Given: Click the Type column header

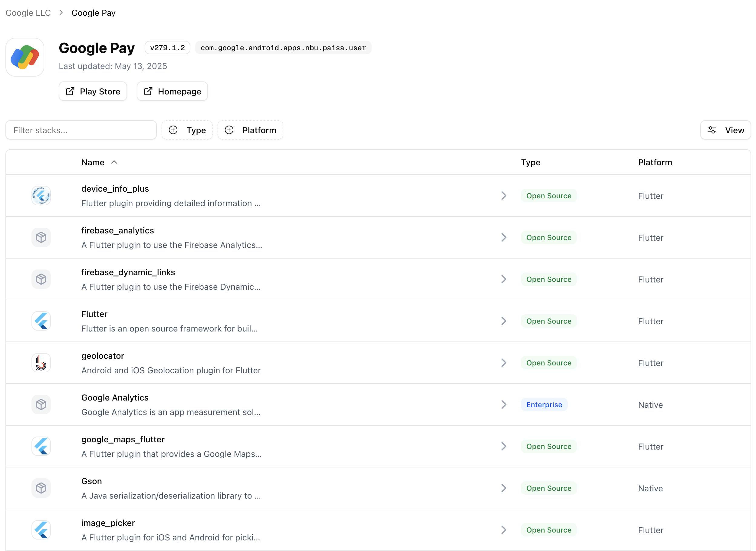Looking at the screenshot, I should (531, 162).
